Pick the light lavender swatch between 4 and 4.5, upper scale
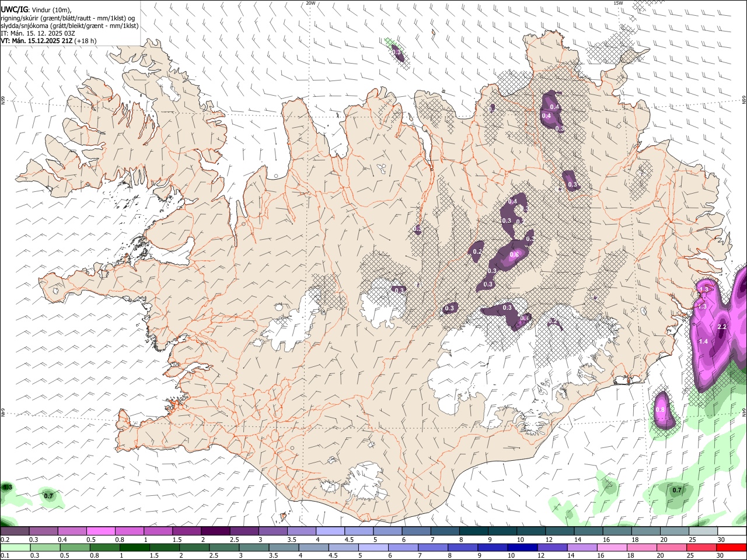The height and width of the screenshot is (560, 747). [330, 531]
